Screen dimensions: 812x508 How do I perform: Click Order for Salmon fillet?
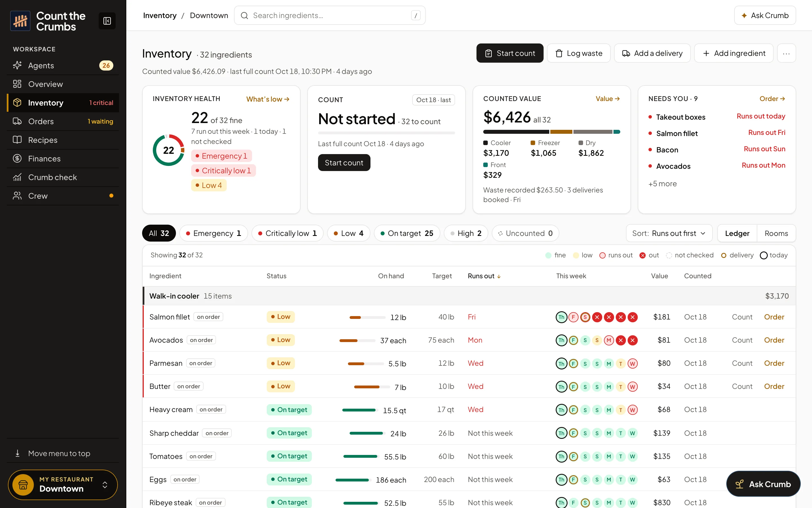(x=774, y=317)
